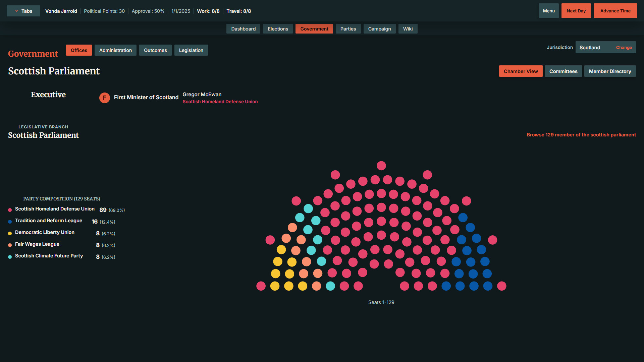Click the Seats 1-129 label
This screenshot has height=362, width=644.
pos(381,302)
